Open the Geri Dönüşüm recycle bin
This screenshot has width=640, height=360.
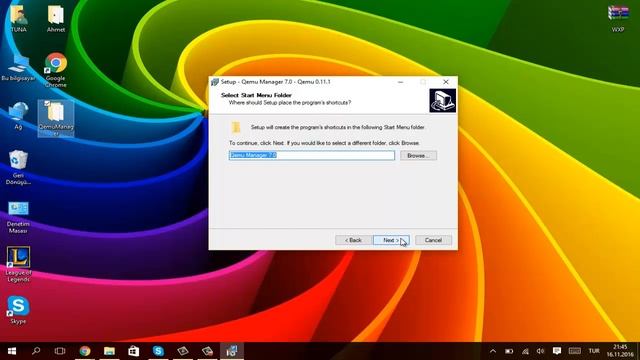(x=18, y=167)
